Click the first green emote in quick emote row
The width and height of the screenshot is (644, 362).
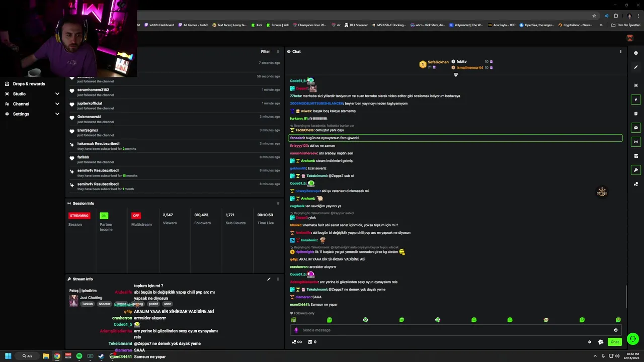293,320
